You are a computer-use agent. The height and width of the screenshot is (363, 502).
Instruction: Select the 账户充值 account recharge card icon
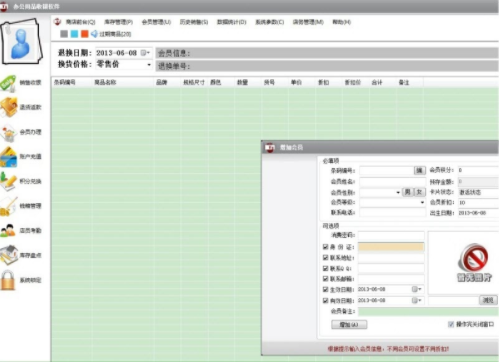(x=9, y=157)
